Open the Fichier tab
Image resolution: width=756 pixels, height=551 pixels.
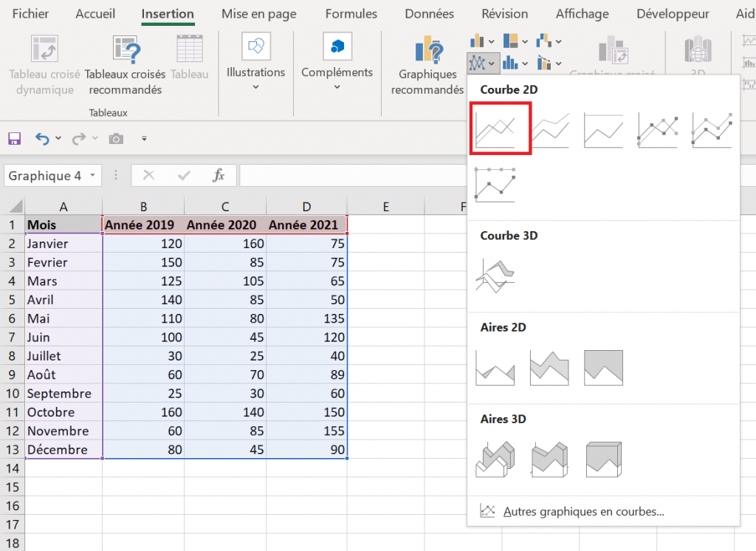pos(30,13)
